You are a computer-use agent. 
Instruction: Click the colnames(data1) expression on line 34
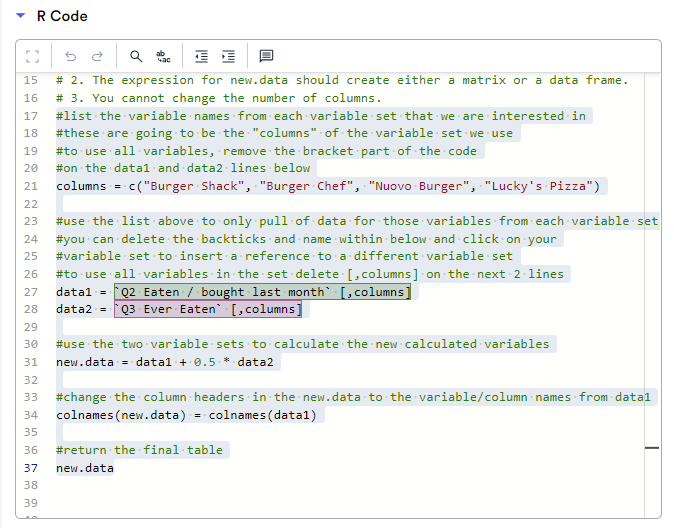point(263,415)
